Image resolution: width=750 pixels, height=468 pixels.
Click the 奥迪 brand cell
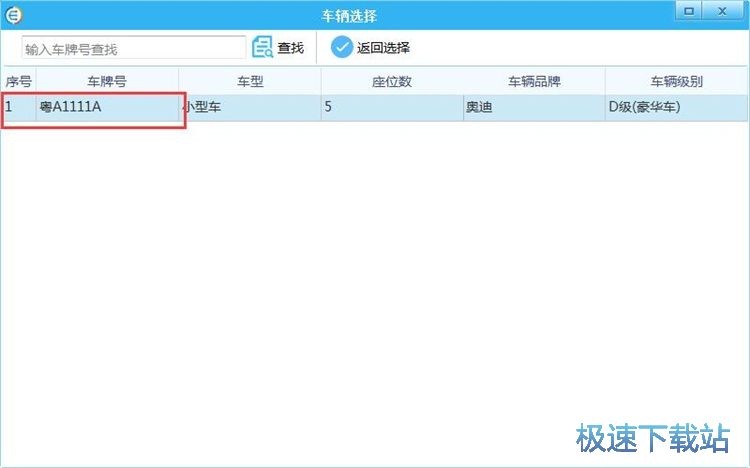(534, 107)
